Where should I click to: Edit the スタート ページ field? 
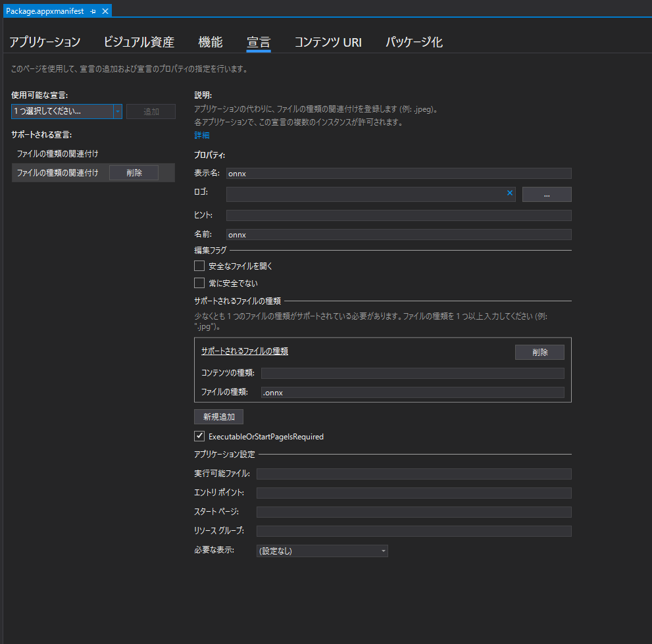414,512
